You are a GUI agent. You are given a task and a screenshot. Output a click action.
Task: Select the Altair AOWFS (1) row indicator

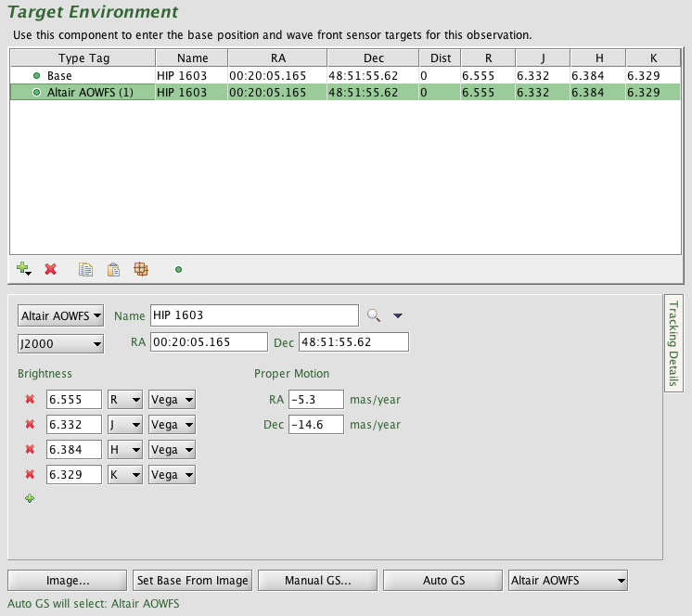click(36, 92)
